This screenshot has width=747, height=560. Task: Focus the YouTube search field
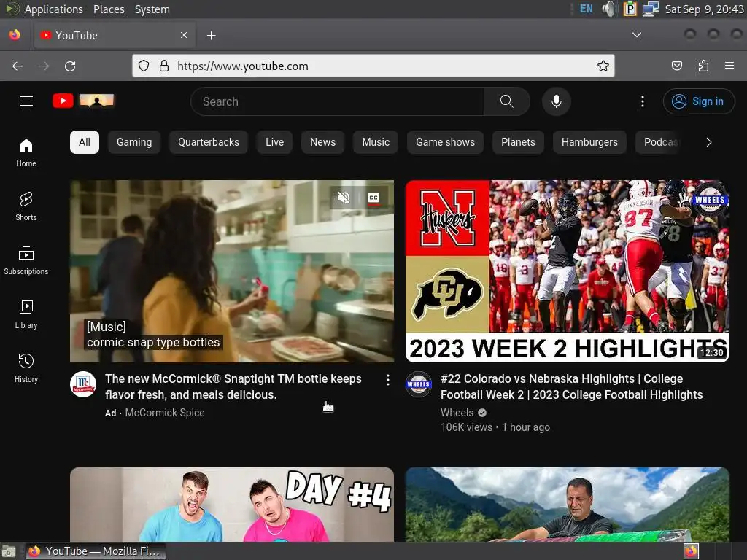[x=337, y=101]
